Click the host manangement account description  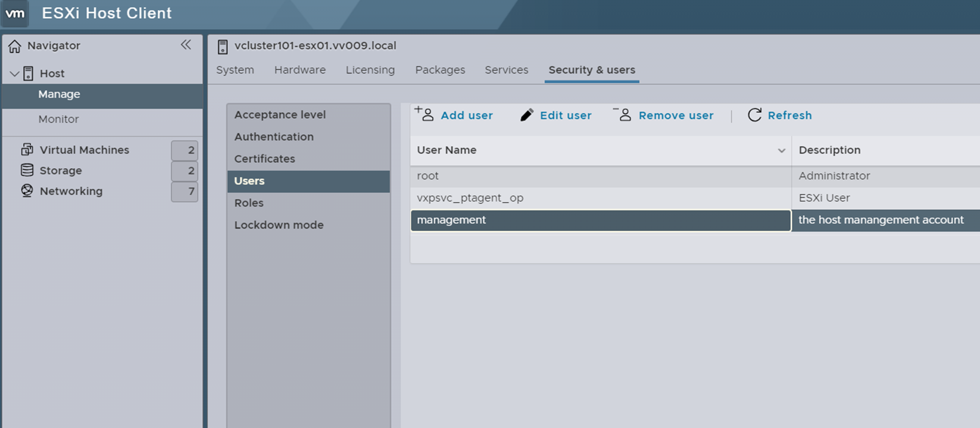(x=881, y=220)
